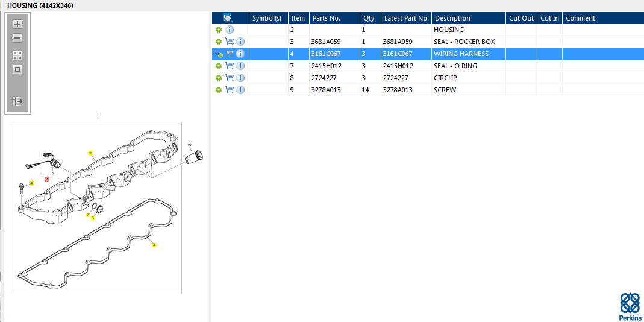The height and width of the screenshot is (322, 644).
Task: Sort by Symbol(s) column header
Action: [269, 18]
